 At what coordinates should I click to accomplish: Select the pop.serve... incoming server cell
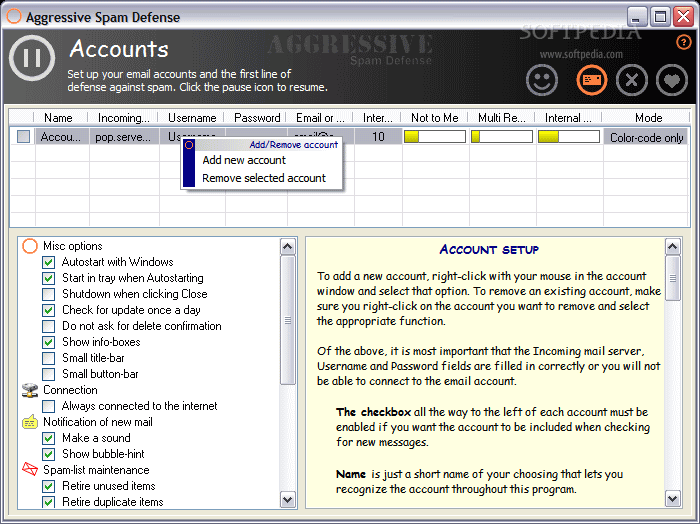coord(124,137)
